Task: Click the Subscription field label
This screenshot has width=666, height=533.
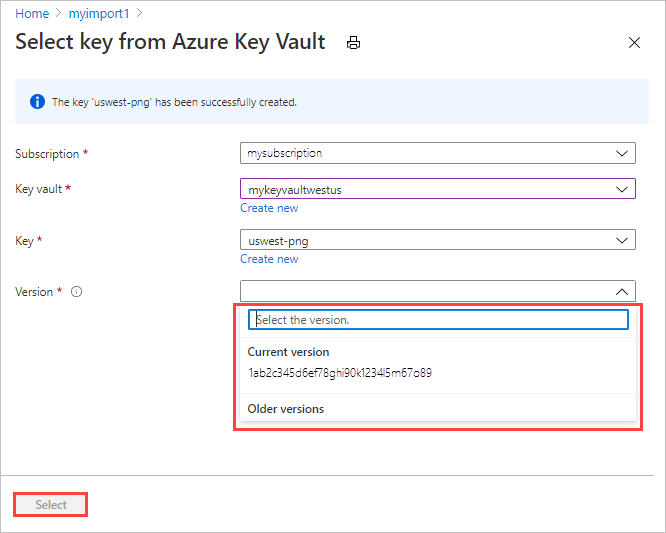Action: (x=47, y=154)
